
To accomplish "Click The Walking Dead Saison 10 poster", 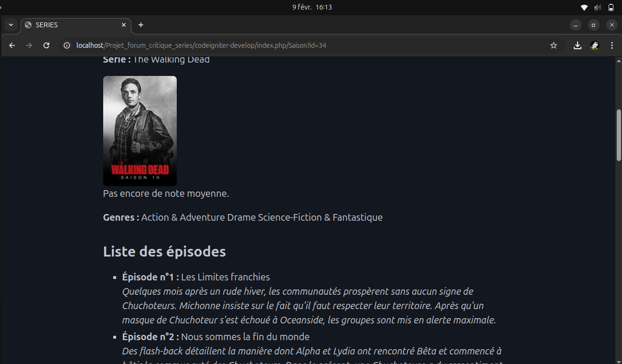I will point(140,131).
